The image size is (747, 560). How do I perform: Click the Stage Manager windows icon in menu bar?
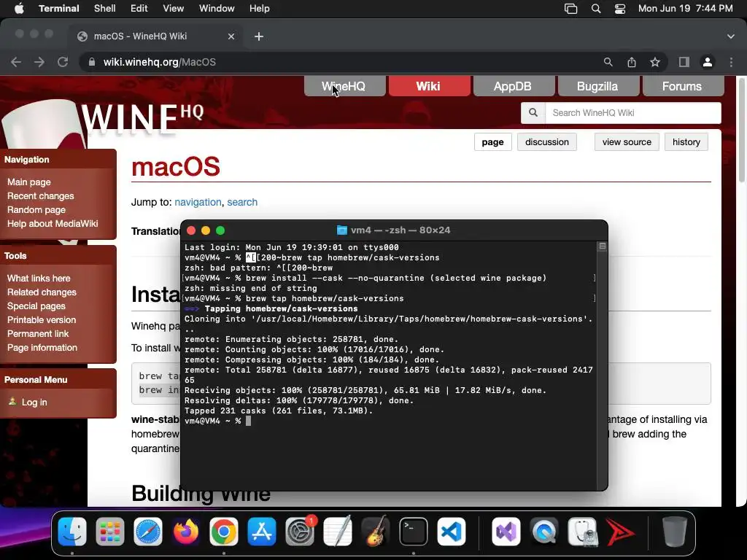(570, 9)
